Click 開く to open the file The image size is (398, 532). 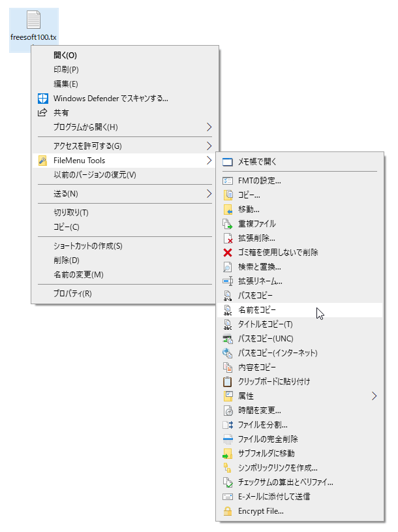coord(63,55)
